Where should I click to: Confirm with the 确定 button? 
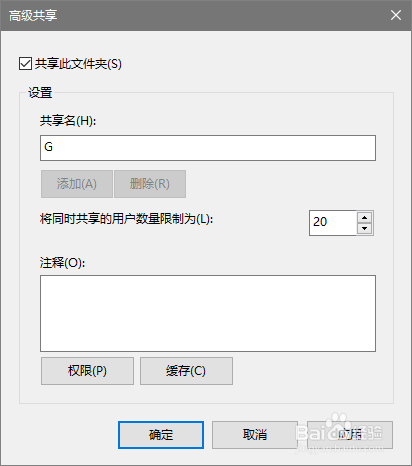pyautogui.click(x=161, y=435)
